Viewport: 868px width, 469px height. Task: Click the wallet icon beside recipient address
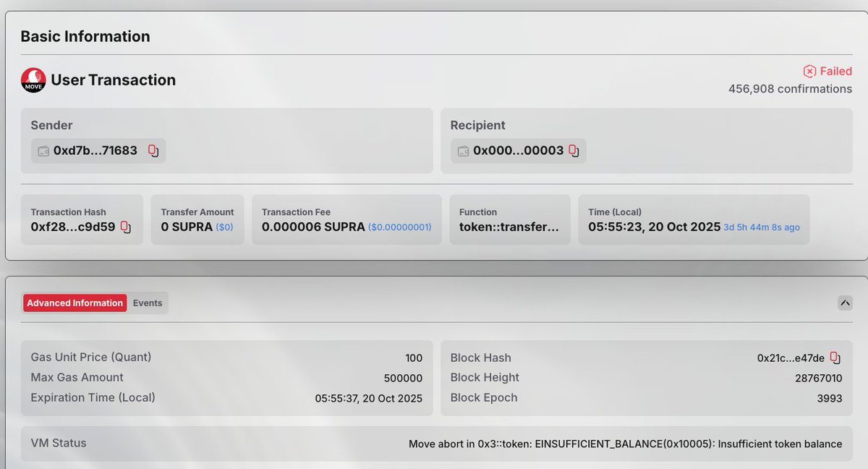point(463,151)
